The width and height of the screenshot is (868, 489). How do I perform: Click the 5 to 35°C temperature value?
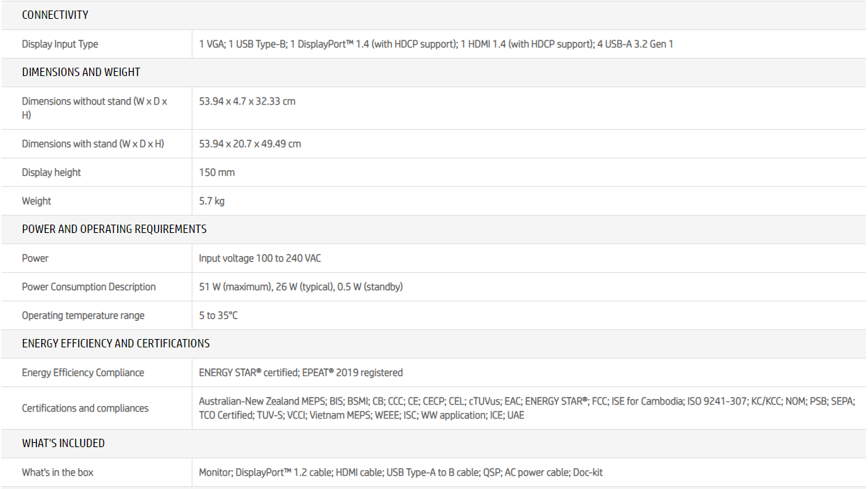point(218,315)
